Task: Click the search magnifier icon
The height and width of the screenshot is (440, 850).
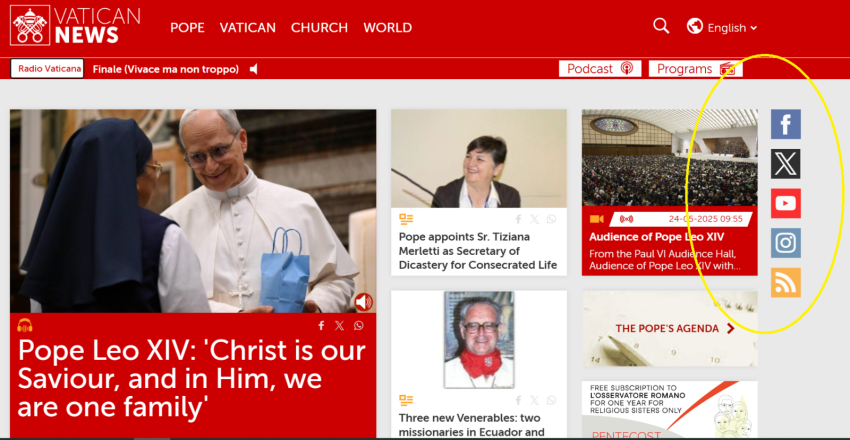Action: [x=661, y=25]
